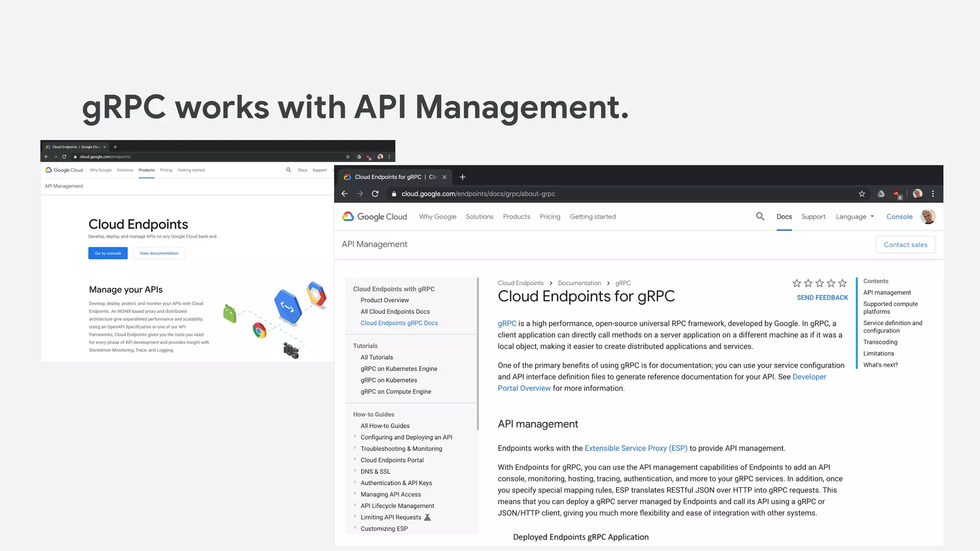This screenshot has width=980, height=551.
Task: Expand DNS & SSL section
Action: 355,471
